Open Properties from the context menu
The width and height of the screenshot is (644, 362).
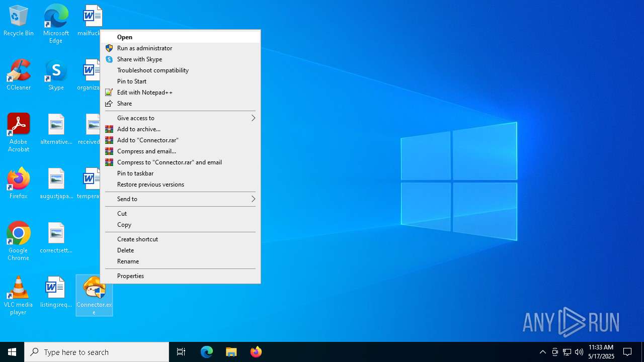181,276
